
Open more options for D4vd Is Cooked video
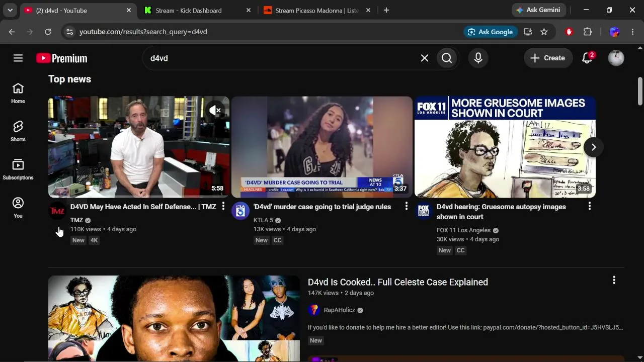[614, 280]
